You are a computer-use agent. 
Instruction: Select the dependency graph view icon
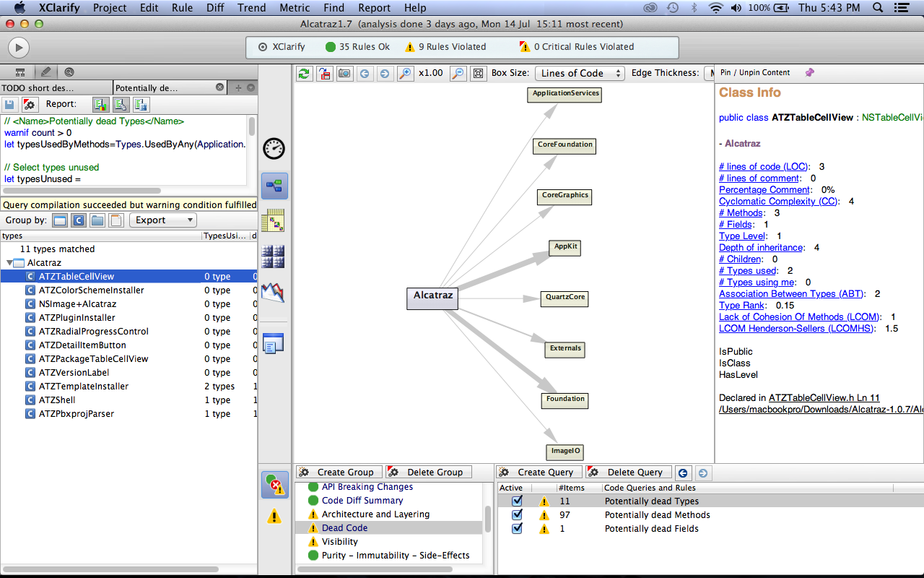(x=274, y=186)
